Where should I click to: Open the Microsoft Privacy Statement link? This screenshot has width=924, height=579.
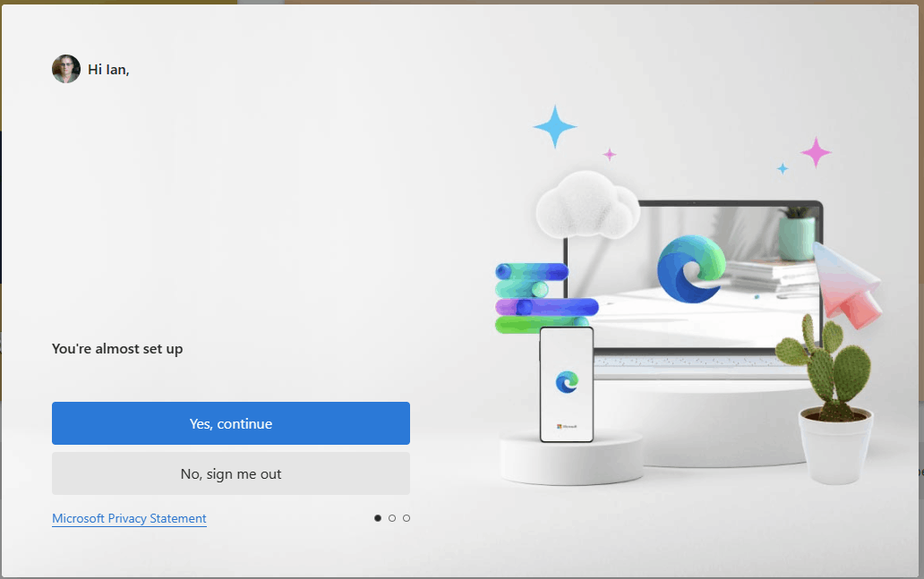point(129,518)
